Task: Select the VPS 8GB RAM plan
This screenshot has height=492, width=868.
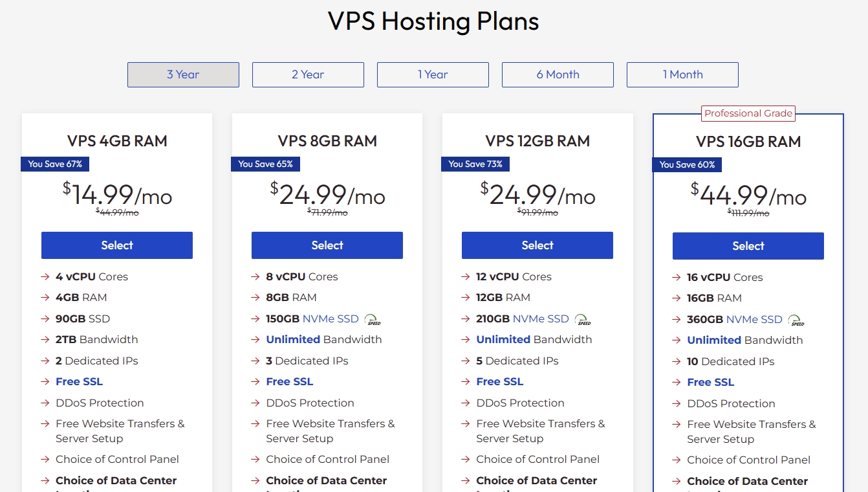Action: [x=327, y=245]
